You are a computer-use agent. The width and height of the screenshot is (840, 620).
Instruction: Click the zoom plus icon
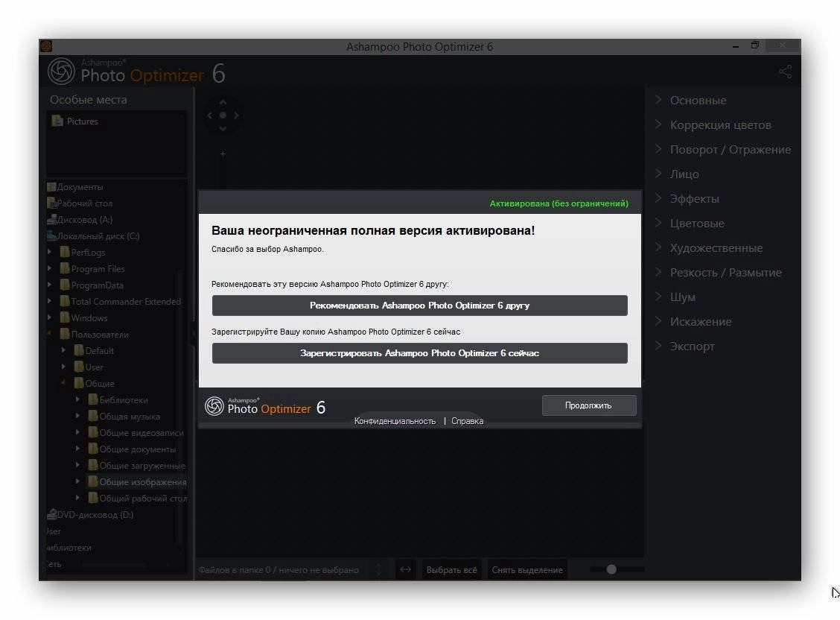pyautogui.click(x=223, y=154)
